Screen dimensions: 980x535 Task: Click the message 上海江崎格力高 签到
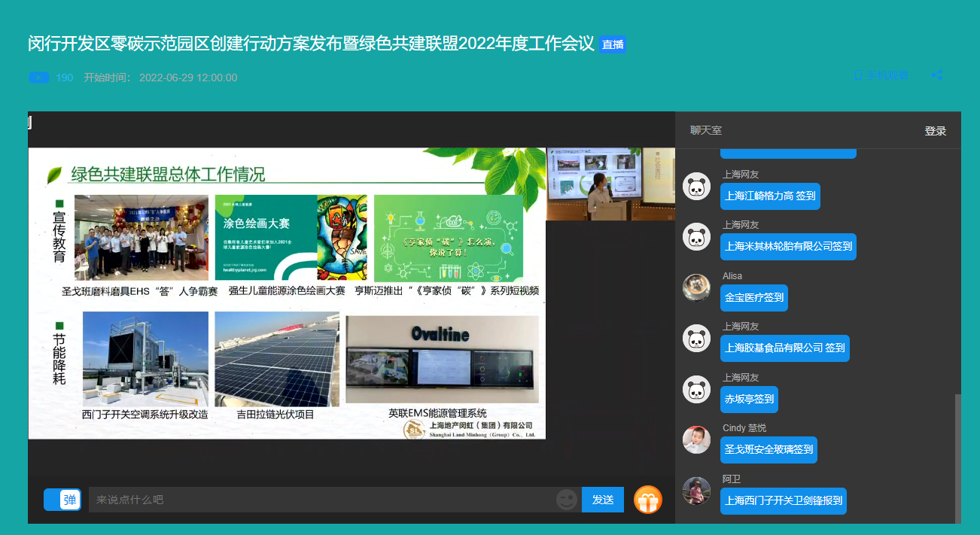coord(770,196)
